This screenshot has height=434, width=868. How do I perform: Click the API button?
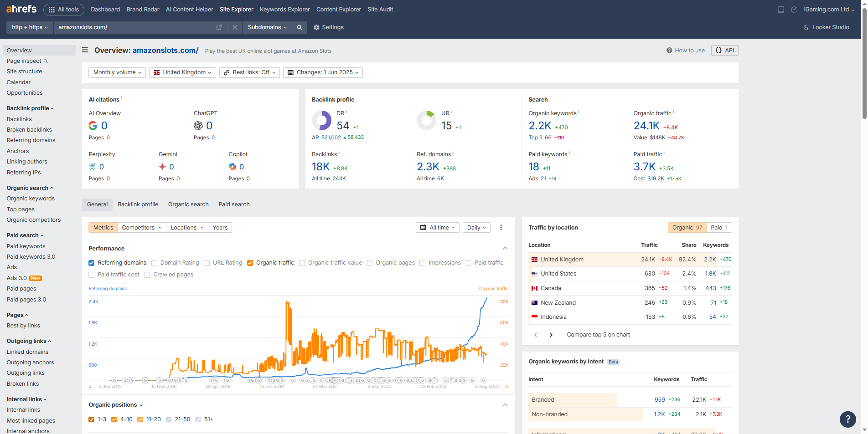pyautogui.click(x=724, y=51)
